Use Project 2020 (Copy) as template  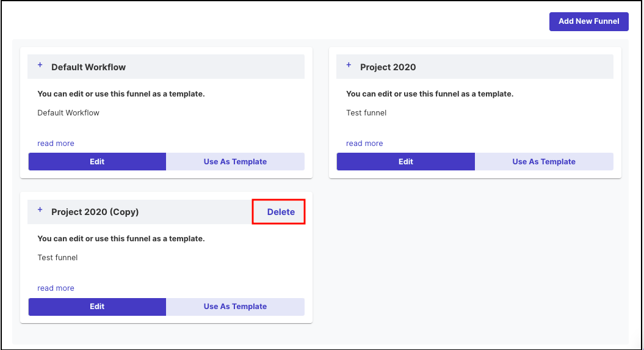(236, 307)
